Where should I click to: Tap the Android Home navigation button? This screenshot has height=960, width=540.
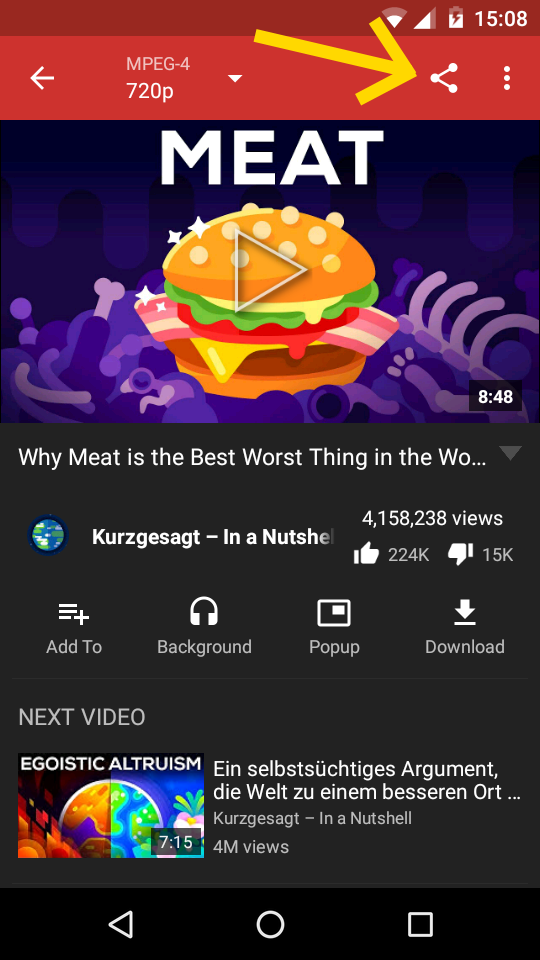click(x=270, y=924)
